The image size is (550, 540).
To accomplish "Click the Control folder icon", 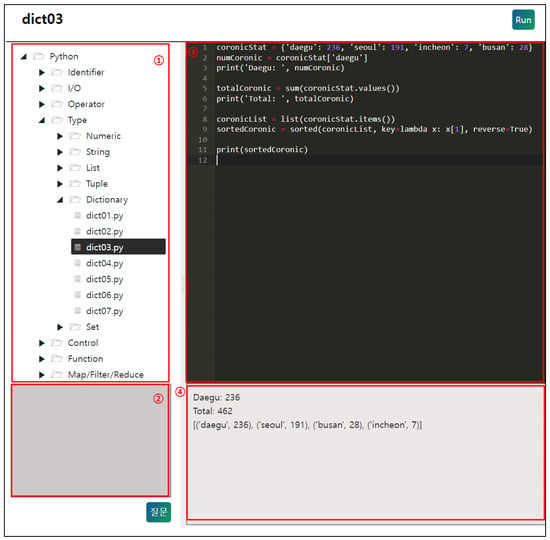I will (57, 343).
